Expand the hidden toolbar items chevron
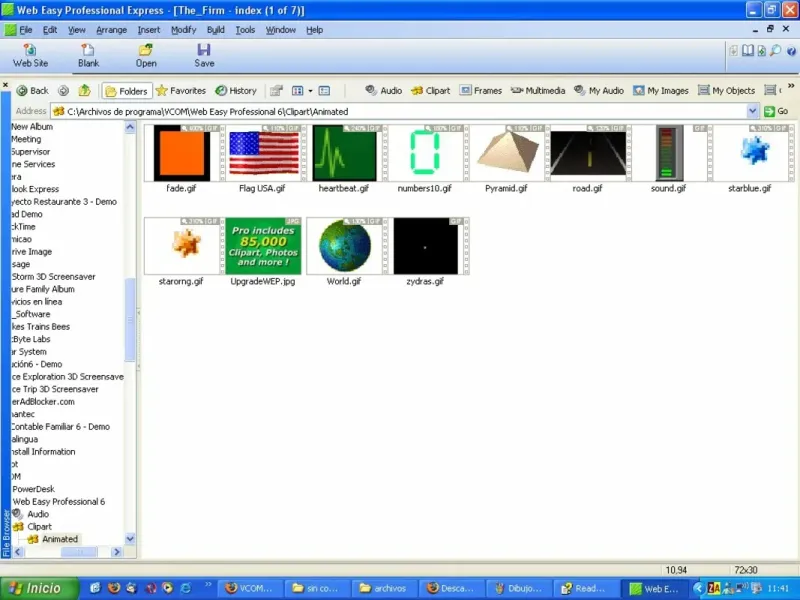Viewport: 800px width, 600px height. click(x=791, y=86)
